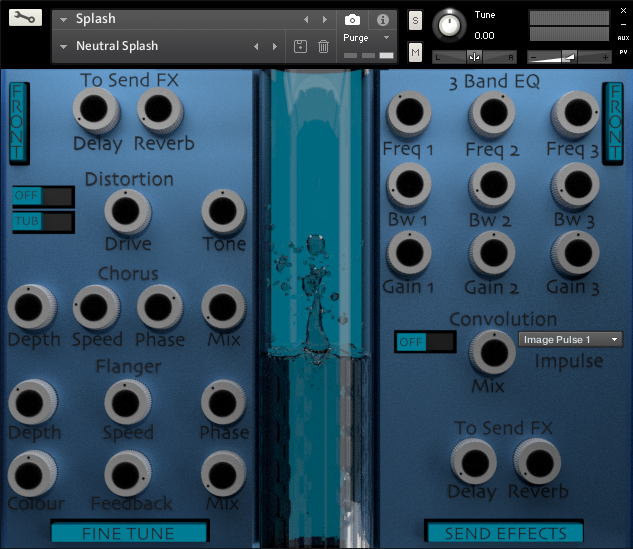
Task: Switch to the right FRONT panel tab
Action: tap(613, 123)
